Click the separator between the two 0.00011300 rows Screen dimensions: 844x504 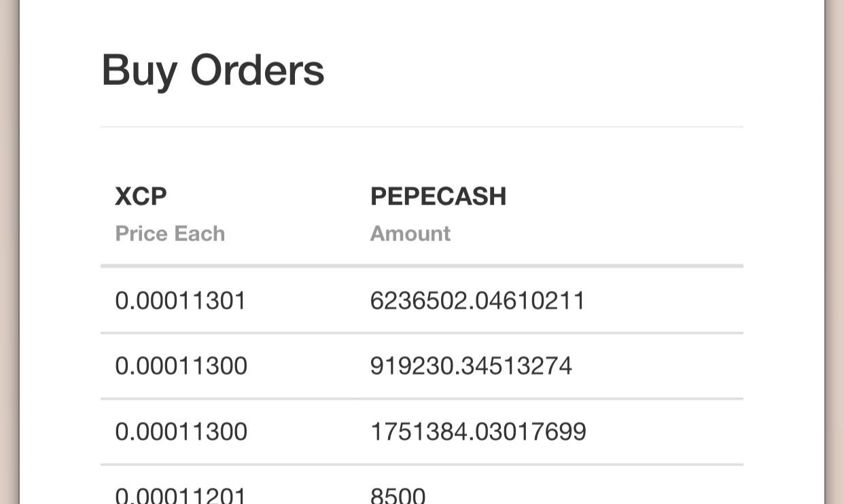[422, 399]
